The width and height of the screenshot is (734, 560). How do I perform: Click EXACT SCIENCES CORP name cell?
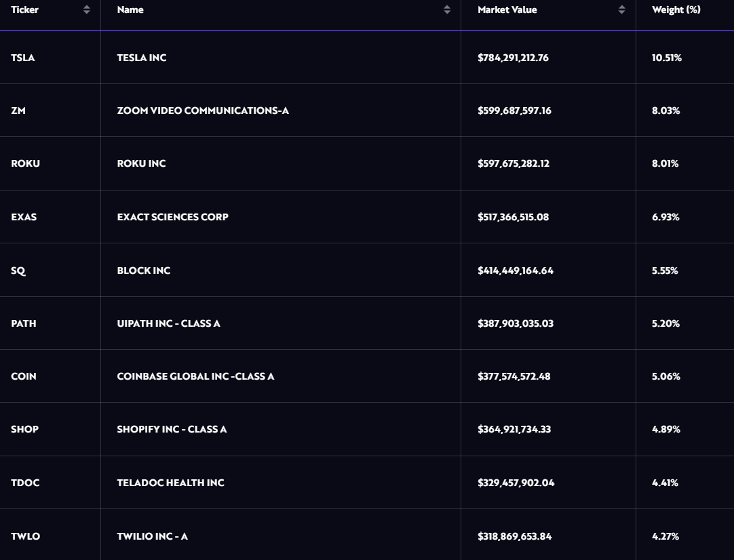tap(172, 217)
